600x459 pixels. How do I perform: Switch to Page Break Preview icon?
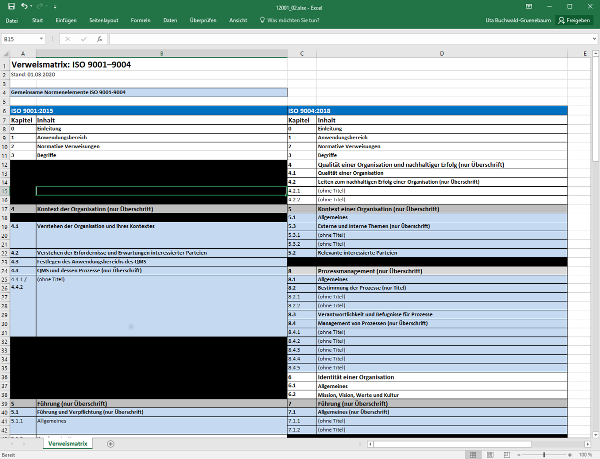(x=506, y=454)
